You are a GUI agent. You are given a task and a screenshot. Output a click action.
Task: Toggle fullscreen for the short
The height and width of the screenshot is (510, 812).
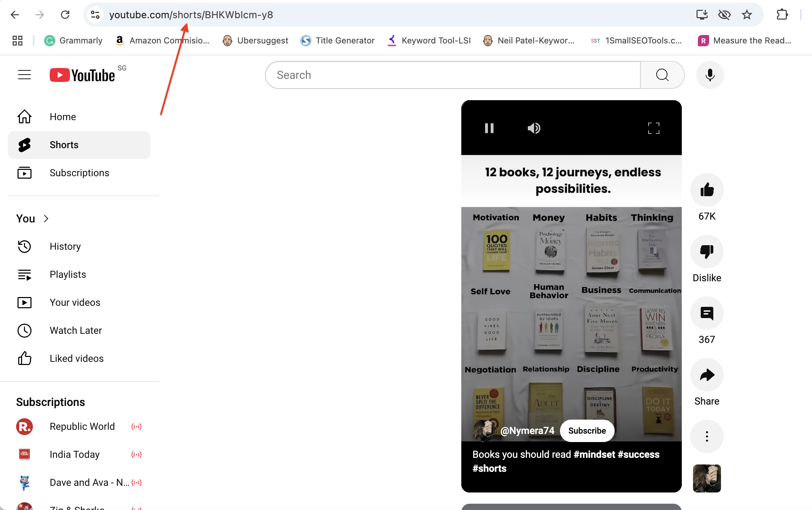coord(653,128)
